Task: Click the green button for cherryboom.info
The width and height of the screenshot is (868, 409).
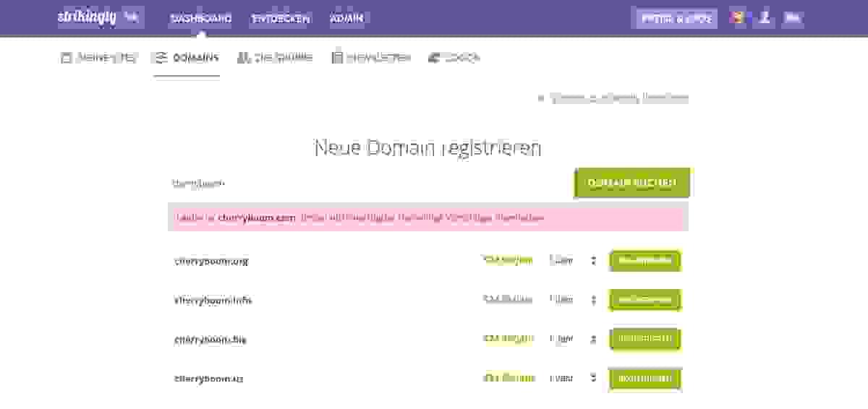Action: tap(645, 300)
